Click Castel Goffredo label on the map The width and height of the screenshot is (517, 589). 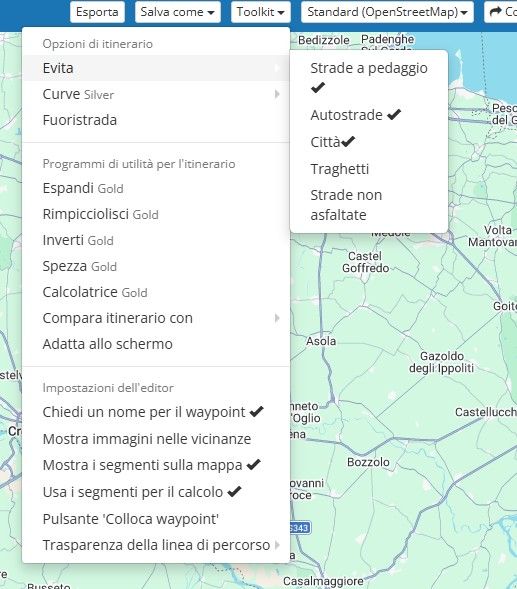click(x=365, y=262)
